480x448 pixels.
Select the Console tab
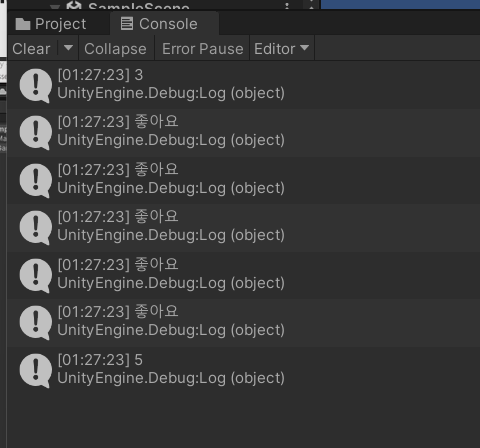coord(164,24)
